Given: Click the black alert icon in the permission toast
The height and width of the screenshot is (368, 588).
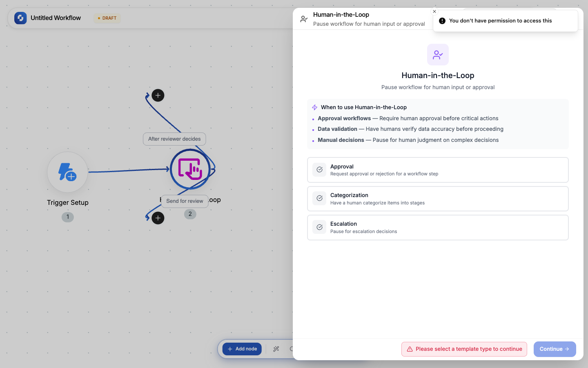Looking at the screenshot, I should pos(442,21).
